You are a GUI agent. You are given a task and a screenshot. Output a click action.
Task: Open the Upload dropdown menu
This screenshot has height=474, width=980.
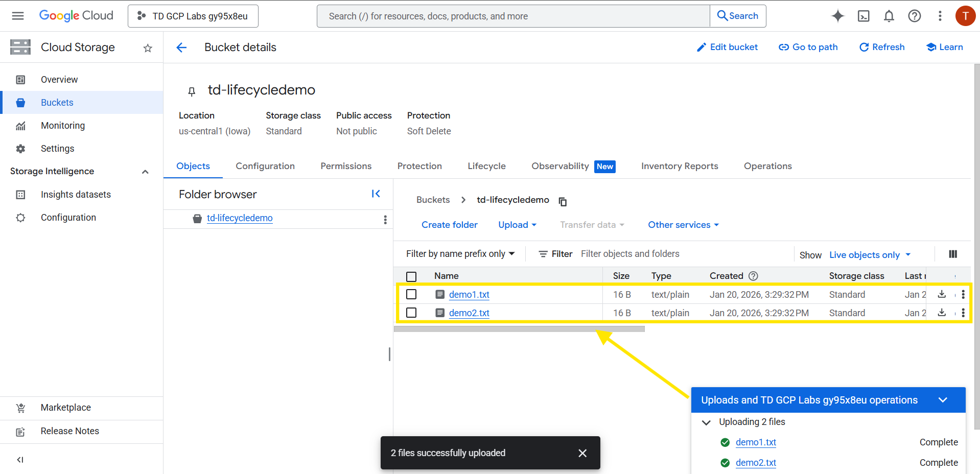[517, 225]
